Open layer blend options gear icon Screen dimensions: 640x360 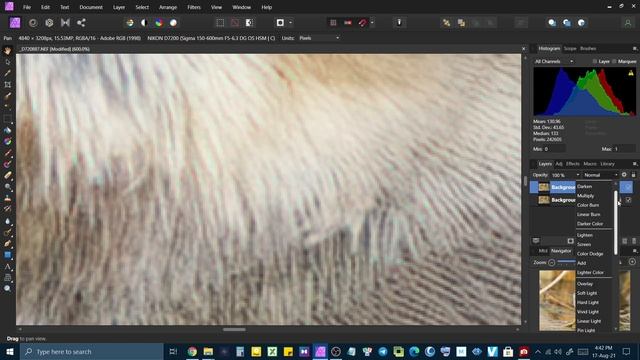click(624, 175)
